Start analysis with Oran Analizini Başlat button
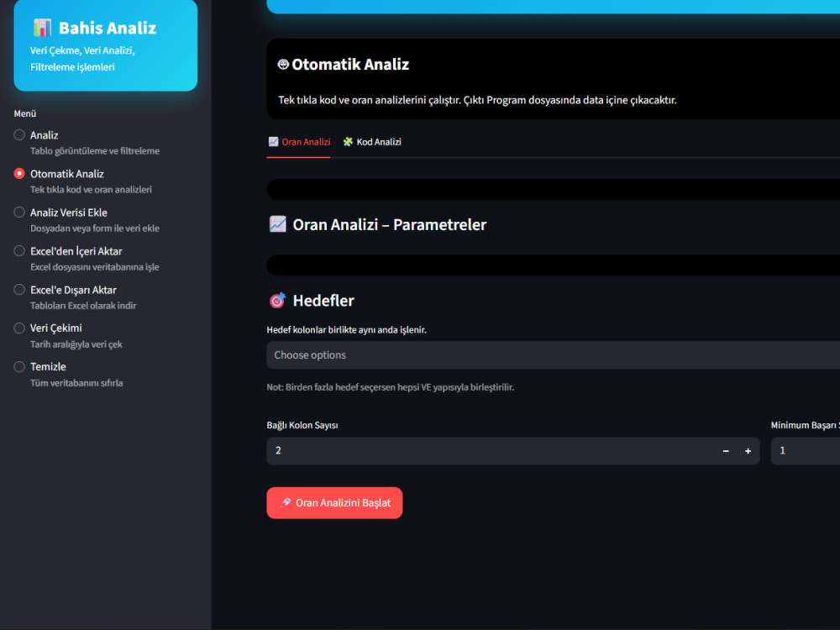Viewport: 840px width, 630px height. point(334,502)
